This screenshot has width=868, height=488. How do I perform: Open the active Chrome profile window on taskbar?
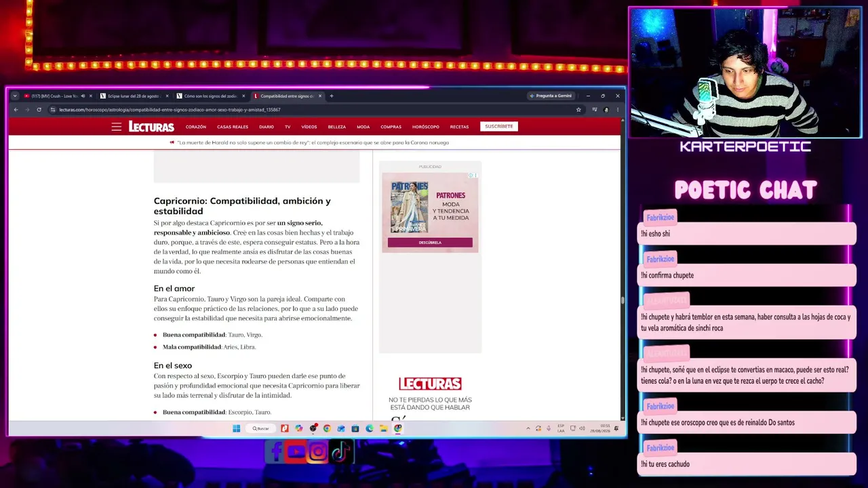coord(398,428)
